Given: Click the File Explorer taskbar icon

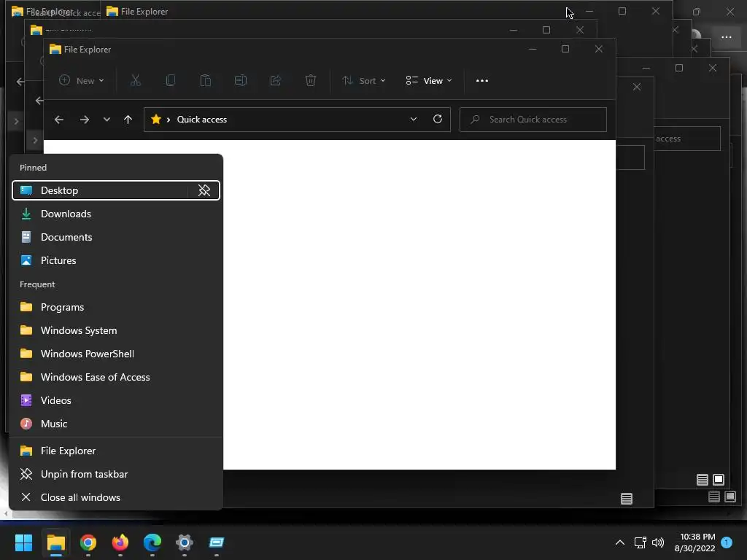Looking at the screenshot, I should point(55,542).
